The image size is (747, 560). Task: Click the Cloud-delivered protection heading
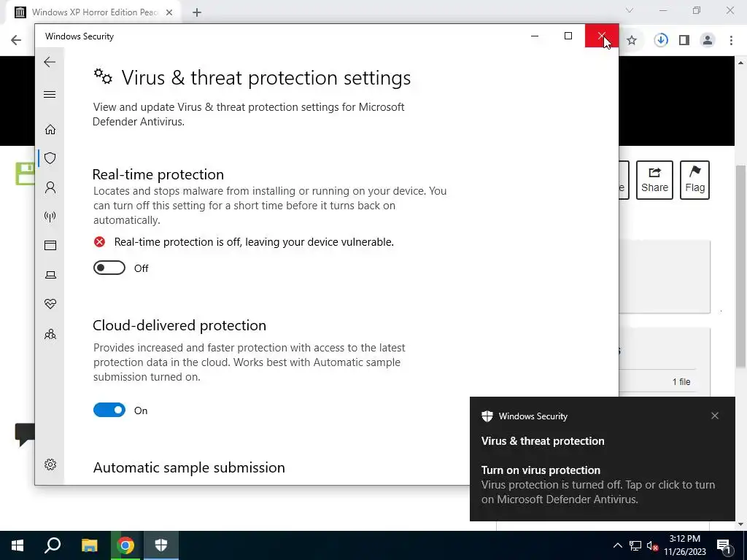click(x=179, y=325)
